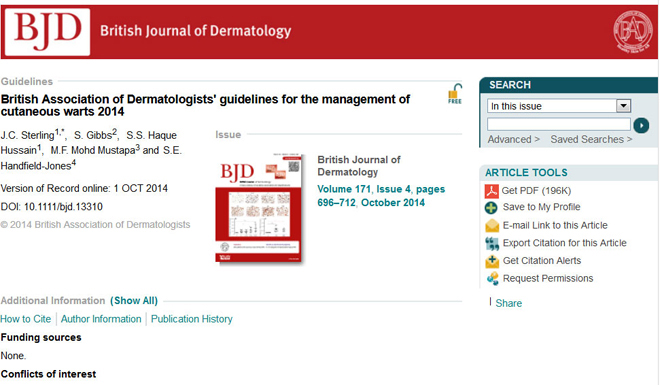This screenshot has height=385, width=660.
Task: Click author name S. Gibbs
Action: pyautogui.click(x=93, y=135)
